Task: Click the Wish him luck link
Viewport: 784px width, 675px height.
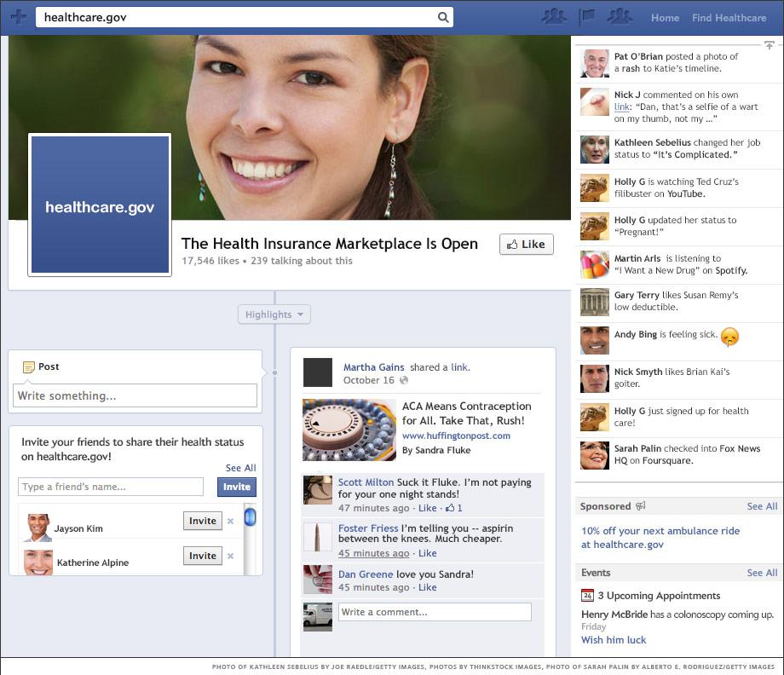Action: coord(614,640)
